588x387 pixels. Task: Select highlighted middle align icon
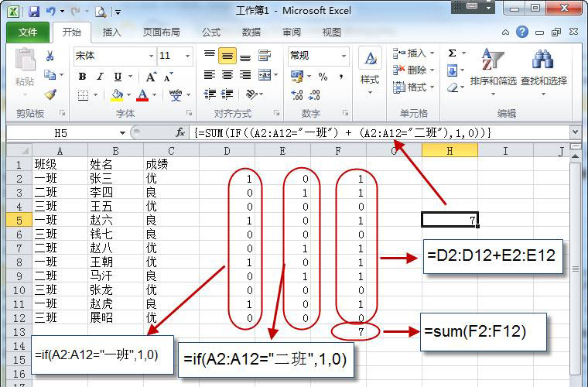point(227,56)
